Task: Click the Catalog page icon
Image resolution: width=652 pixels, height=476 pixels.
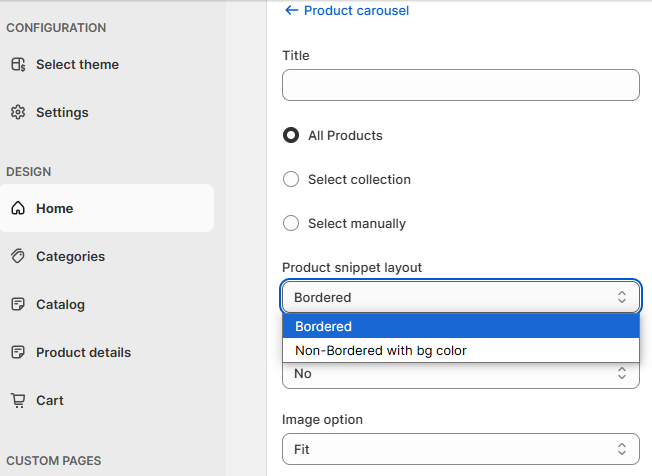Action: (x=18, y=304)
